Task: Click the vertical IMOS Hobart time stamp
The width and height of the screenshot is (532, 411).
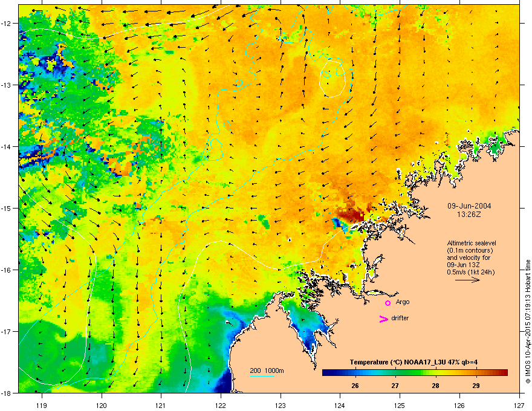Action: pos(528,322)
